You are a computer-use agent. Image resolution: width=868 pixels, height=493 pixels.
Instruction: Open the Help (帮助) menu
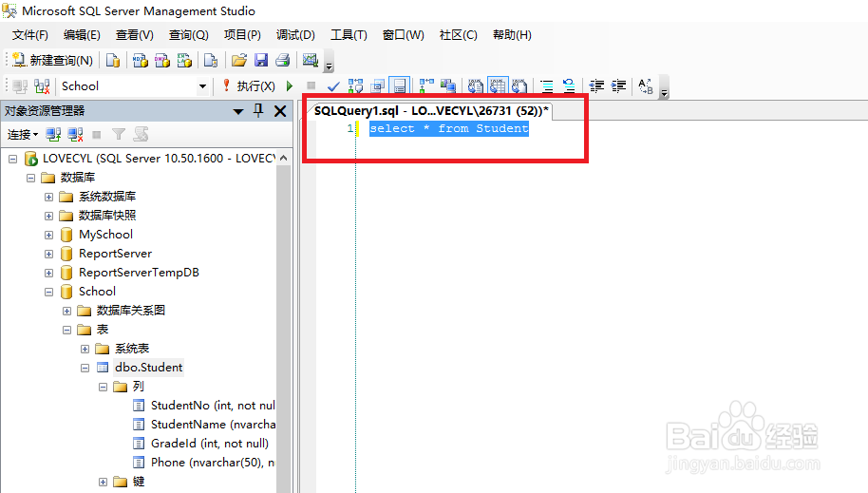(512, 35)
